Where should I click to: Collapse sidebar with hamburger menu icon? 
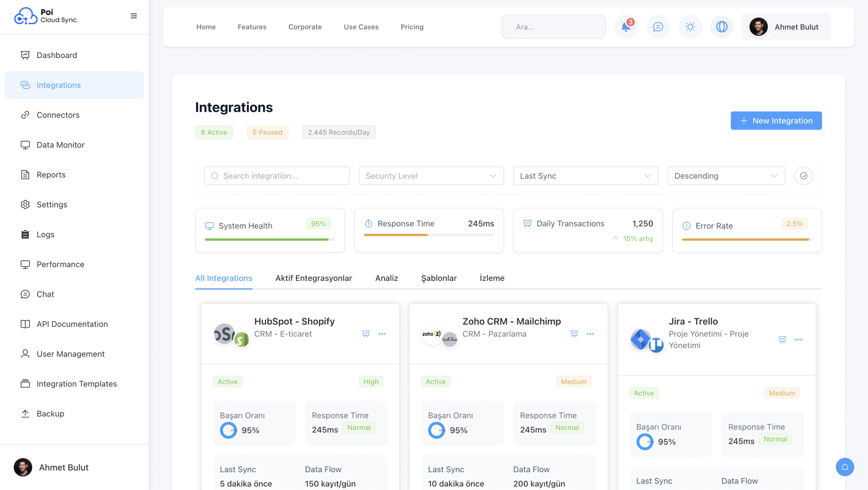(134, 16)
